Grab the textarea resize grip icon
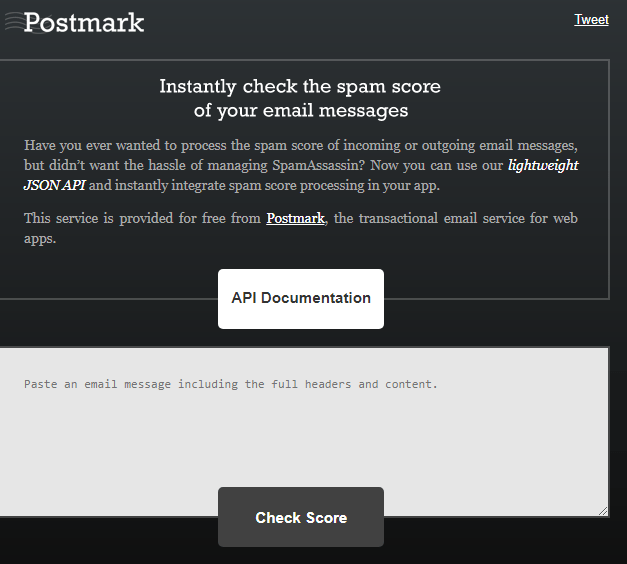 point(603,511)
